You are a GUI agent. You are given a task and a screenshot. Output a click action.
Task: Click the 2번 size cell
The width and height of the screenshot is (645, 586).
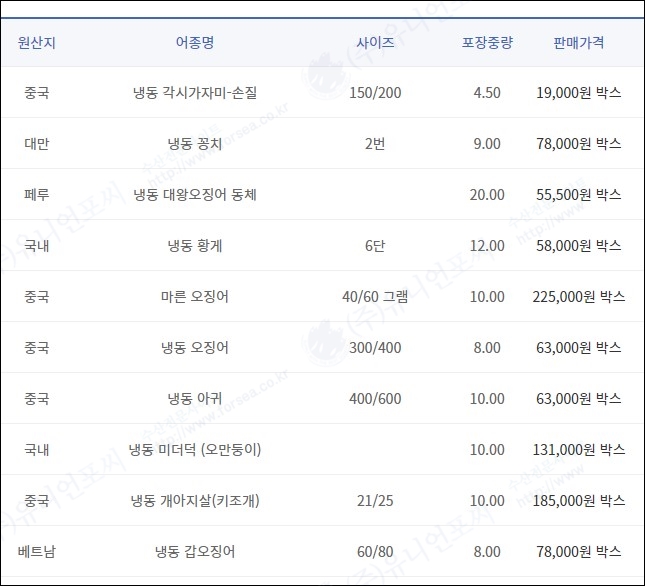click(375, 144)
